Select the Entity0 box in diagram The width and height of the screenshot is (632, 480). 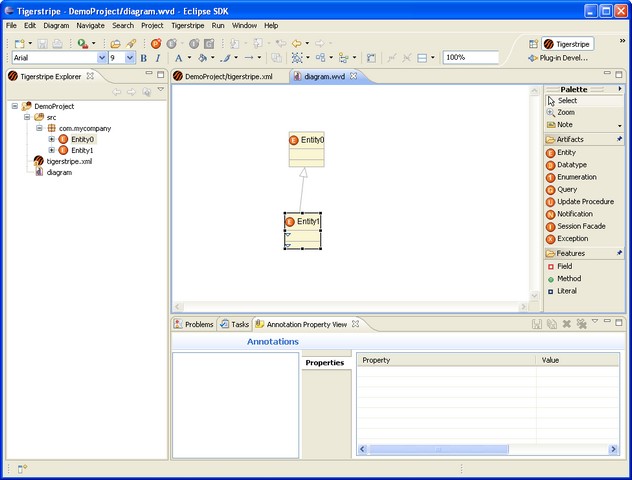[306, 149]
